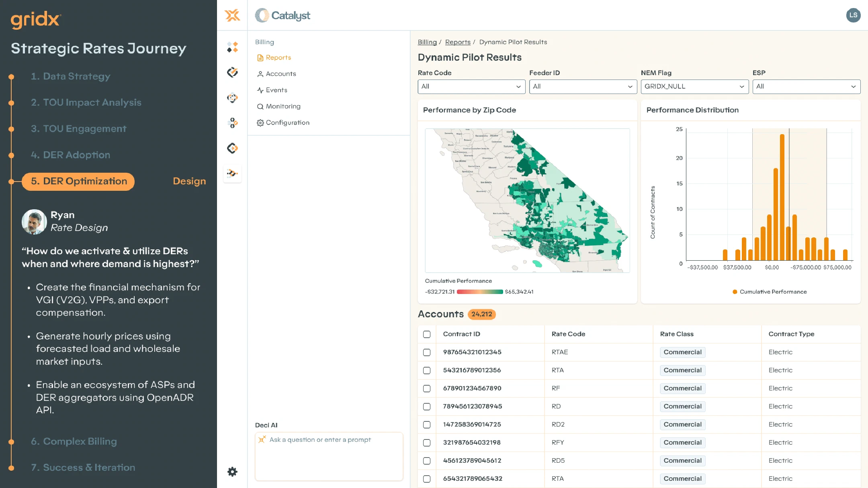
Task: Open the LS user avatar menu
Action: (853, 15)
